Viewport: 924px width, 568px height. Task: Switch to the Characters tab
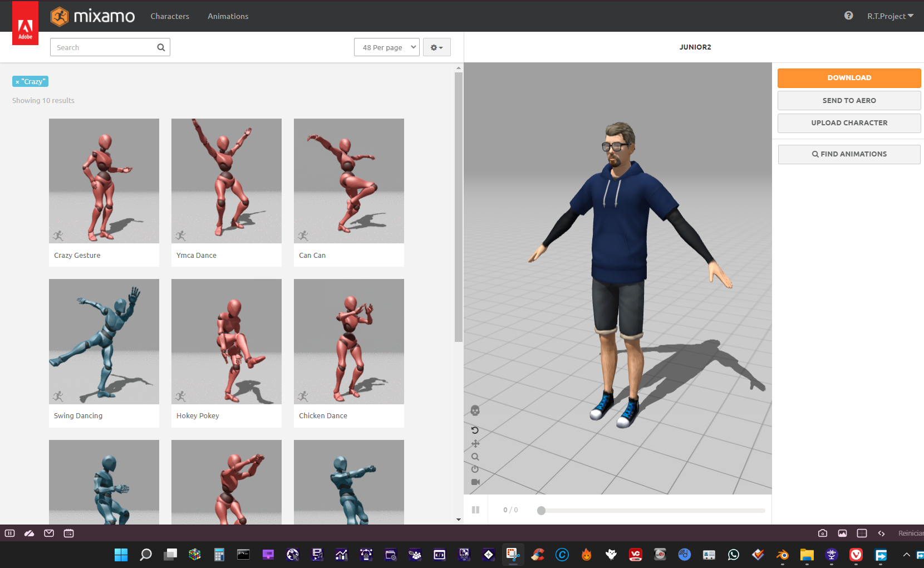coord(170,16)
